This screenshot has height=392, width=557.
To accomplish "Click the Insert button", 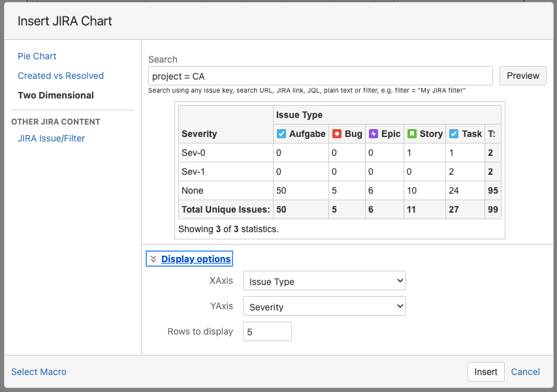I will [486, 371].
